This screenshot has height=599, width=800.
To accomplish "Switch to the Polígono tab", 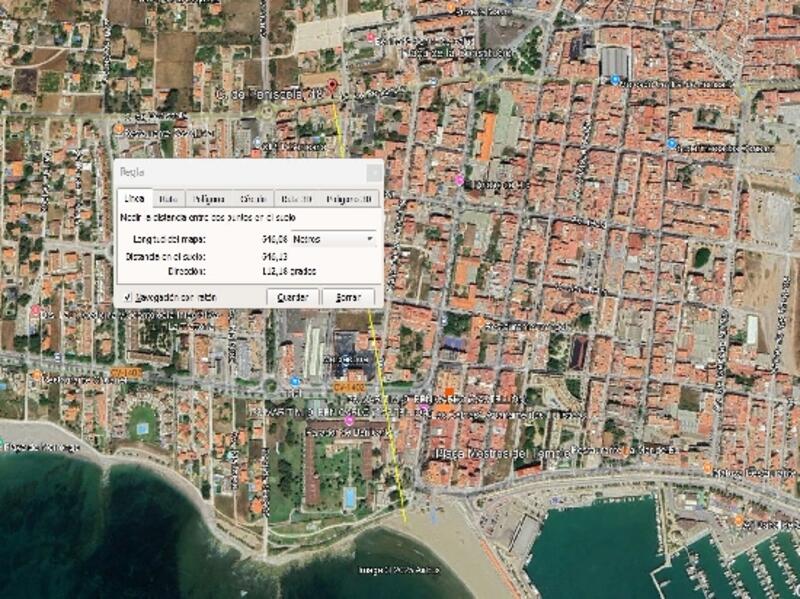I will 209,198.
